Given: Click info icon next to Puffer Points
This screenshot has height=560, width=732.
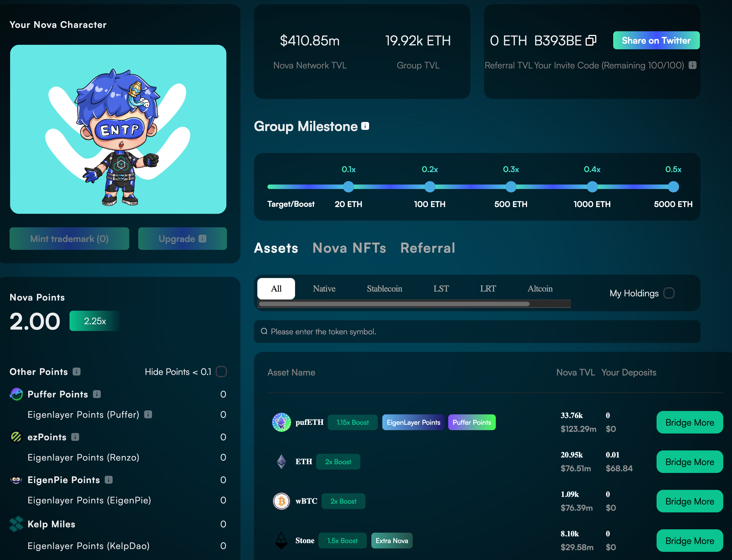Looking at the screenshot, I should (97, 394).
